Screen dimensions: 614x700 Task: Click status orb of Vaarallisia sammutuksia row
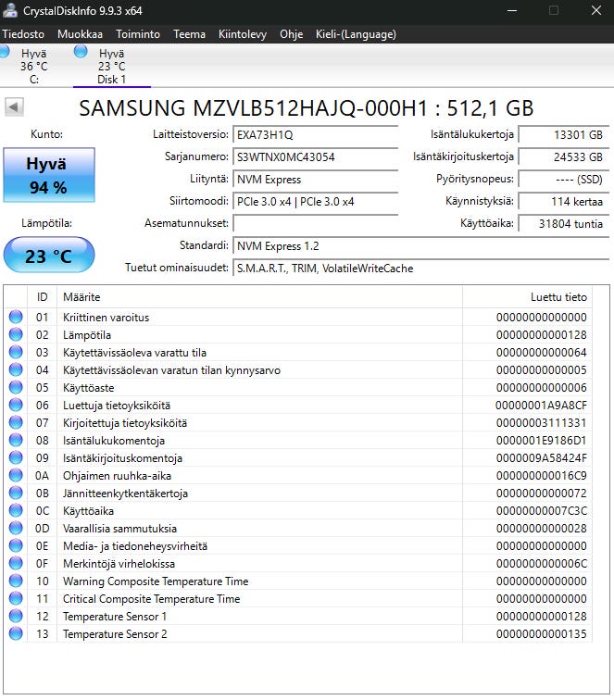pos(16,528)
